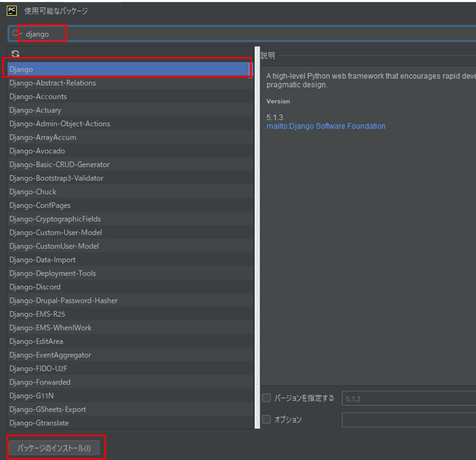The height and width of the screenshot is (460, 476).
Task: Select Django-ArrayAccum in the list
Action: 130,137
